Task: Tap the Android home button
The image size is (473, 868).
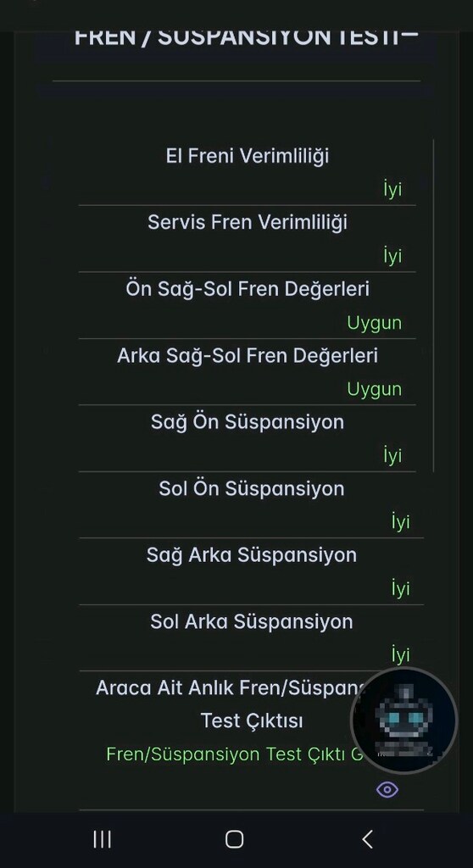Action: (x=234, y=839)
